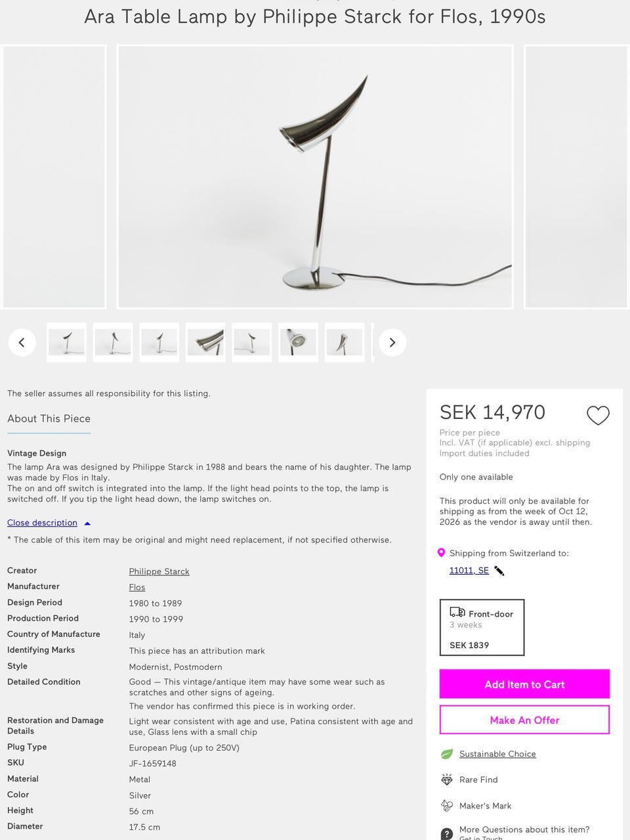Show previous thumbnails with left arrow
Screen dimensions: 630x840
point(22,342)
